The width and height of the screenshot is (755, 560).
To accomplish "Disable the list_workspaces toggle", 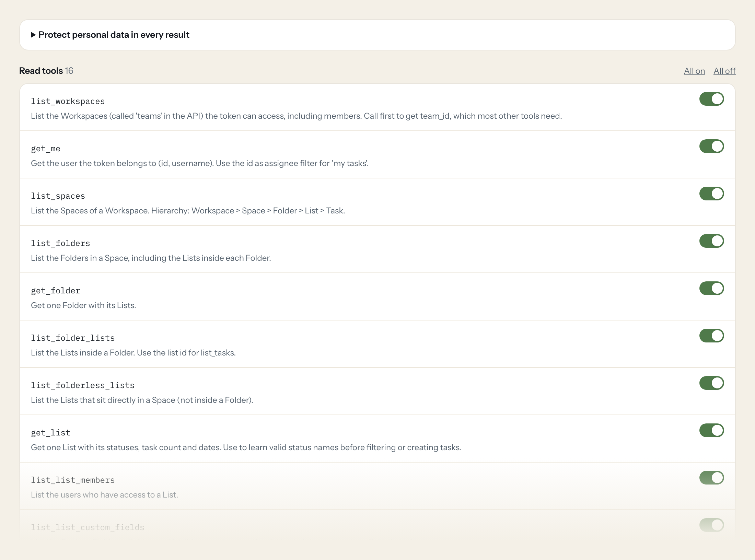I will click(x=711, y=99).
